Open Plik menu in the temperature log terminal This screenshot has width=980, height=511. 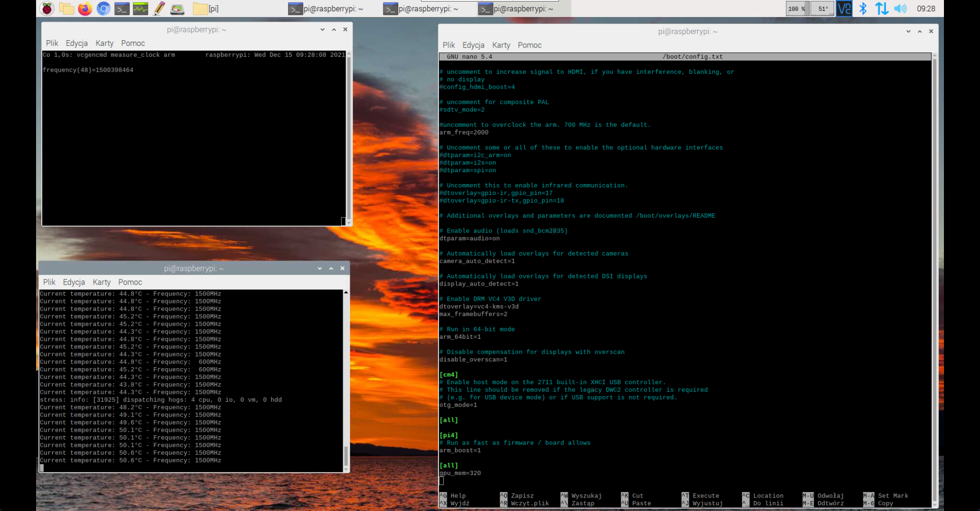[49, 282]
